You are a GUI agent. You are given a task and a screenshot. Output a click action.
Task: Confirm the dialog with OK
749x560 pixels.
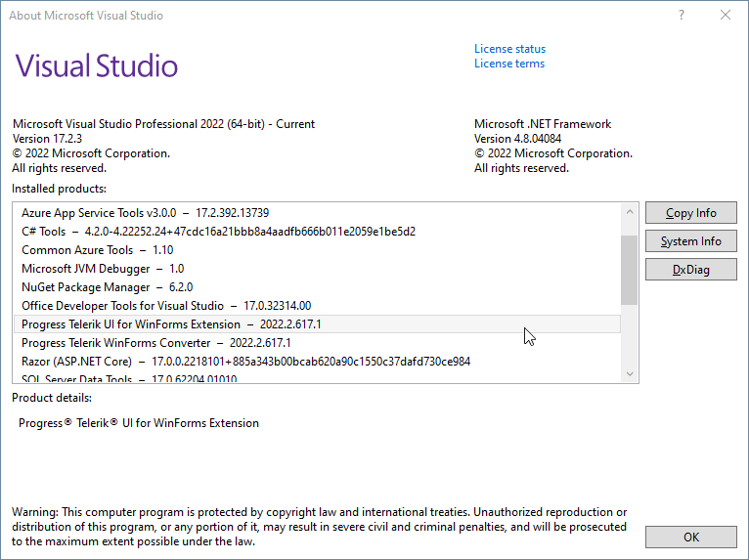(x=690, y=538)
